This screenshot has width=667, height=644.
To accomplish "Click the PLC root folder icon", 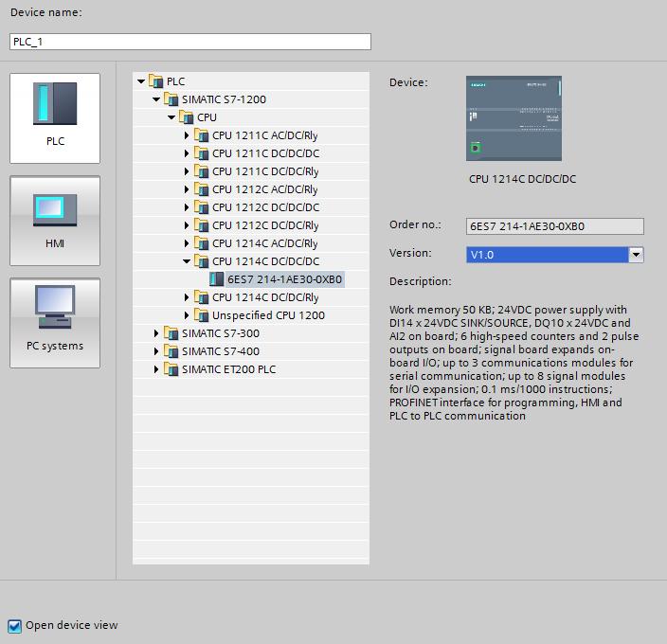I will 156,80.
